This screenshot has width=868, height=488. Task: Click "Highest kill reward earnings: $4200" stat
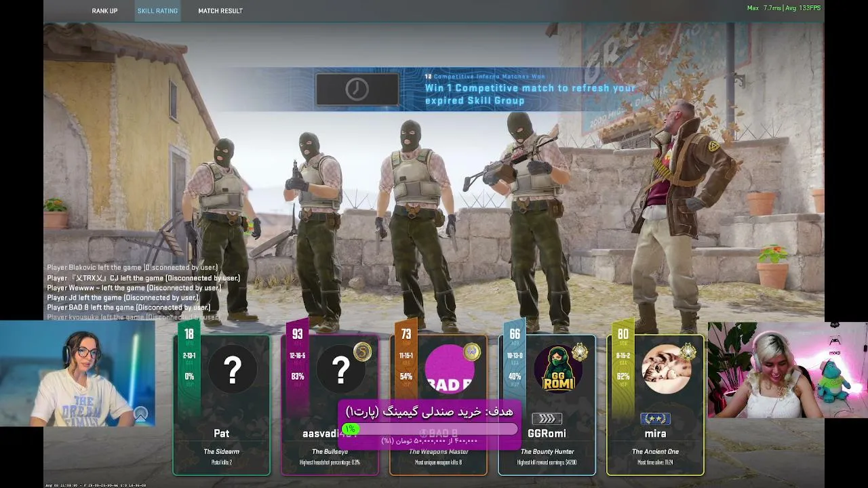pos(547,463)
